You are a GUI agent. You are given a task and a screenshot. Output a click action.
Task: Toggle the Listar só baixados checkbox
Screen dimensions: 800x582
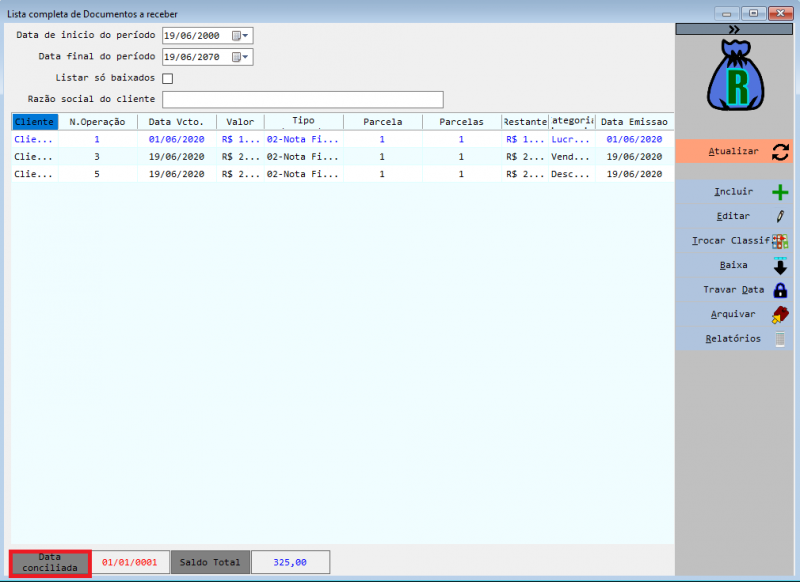coord(168,78)
